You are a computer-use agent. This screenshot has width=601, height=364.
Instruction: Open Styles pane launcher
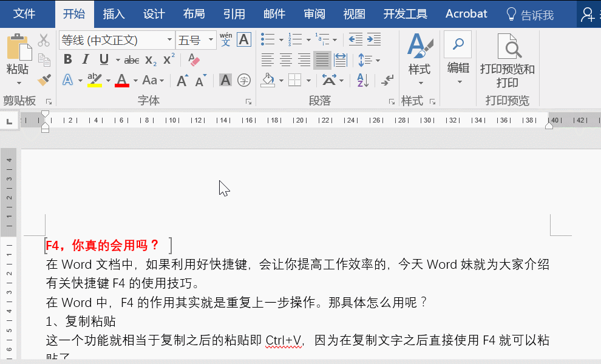[x=433, y=102]
